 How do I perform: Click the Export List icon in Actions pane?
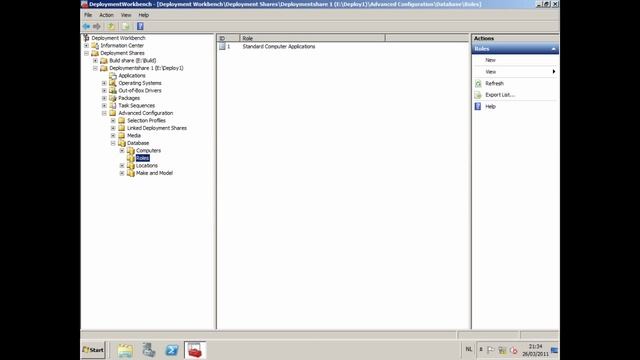(478, 95)
